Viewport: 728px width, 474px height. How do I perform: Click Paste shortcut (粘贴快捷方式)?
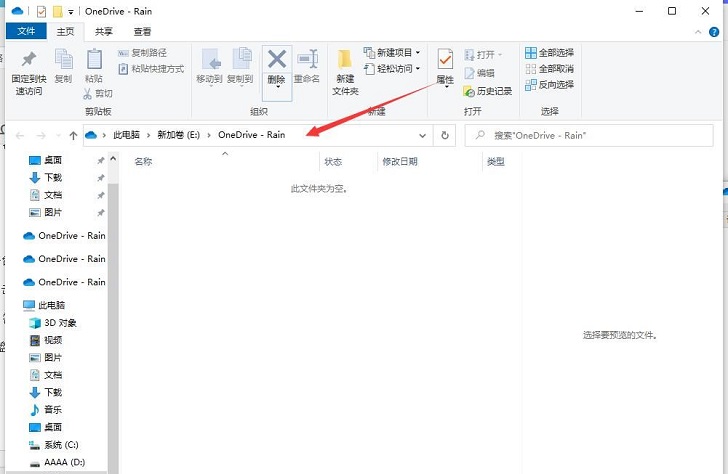click(x=151, y=69)
